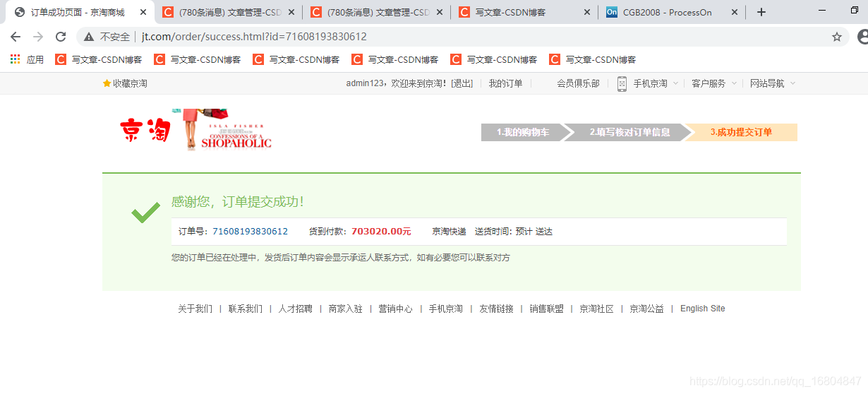Viewport: 868px width, 394px height.
Task: Bookmark this page with the star icon
Action: click(837, 37)
